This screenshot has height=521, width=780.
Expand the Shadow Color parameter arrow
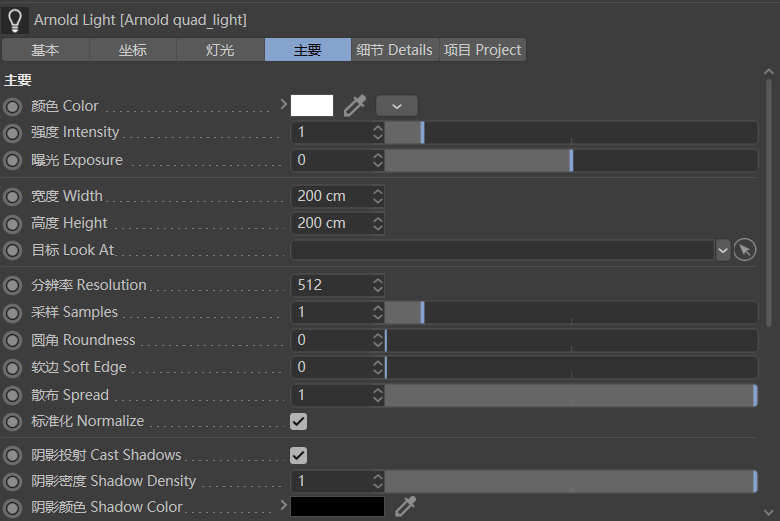click(284, 505)
